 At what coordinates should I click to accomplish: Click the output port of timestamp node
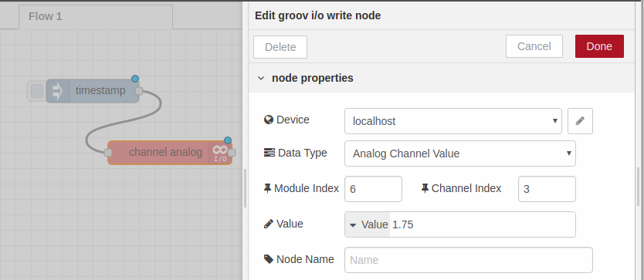139,91
